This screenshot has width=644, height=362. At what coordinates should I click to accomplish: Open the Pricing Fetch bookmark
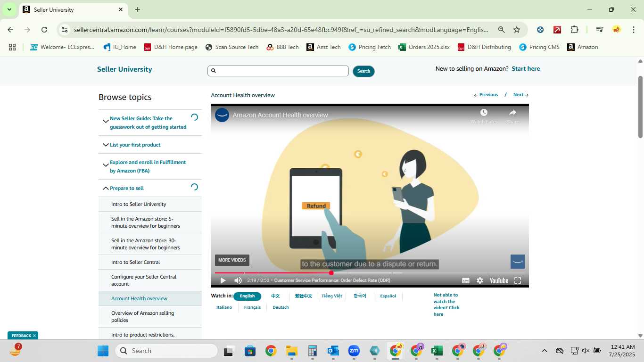(x=370, y=47)
